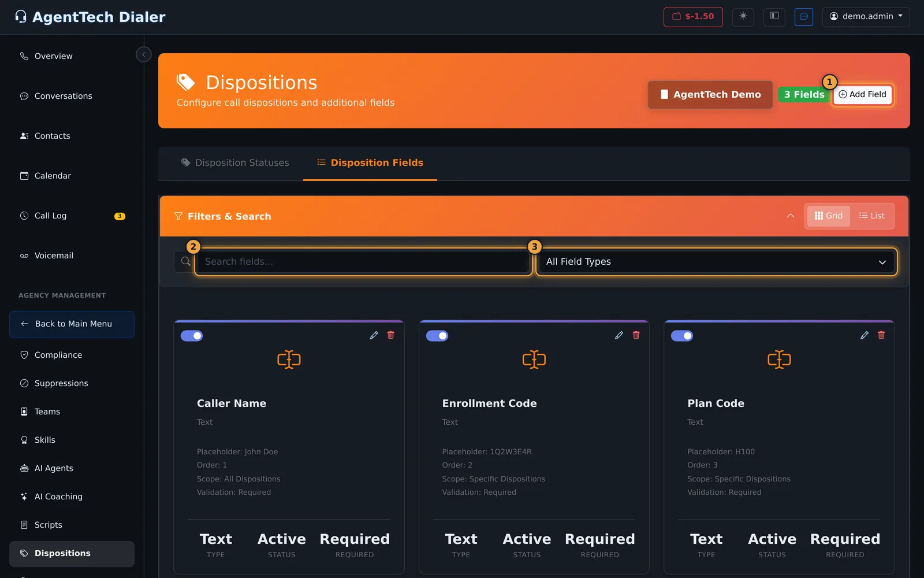The width and height of the screenshot is (924, 578).
Task: Toggle the Caller Name field active switch
Action: tap(192, 336)
